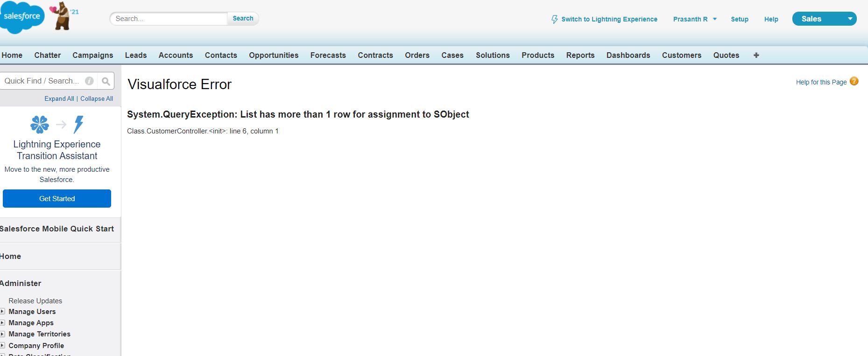Go to the Reports tab

(x=580, y=55)
